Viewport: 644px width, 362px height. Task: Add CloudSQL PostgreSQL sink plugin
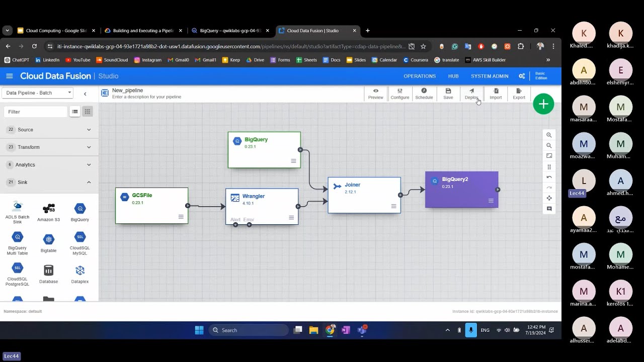[x=18, y=275]
